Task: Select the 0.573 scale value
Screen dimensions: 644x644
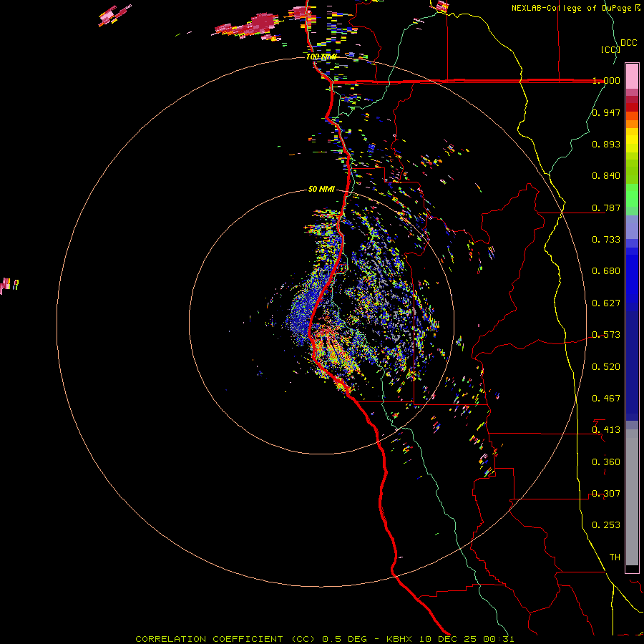Action: (x=606, y=335)
